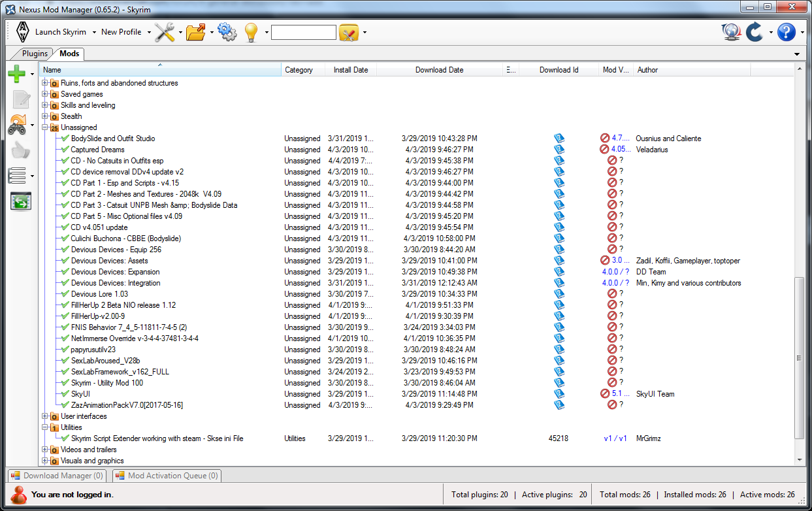
Task: Click the online globe status icon
Action: pos(731,32)
